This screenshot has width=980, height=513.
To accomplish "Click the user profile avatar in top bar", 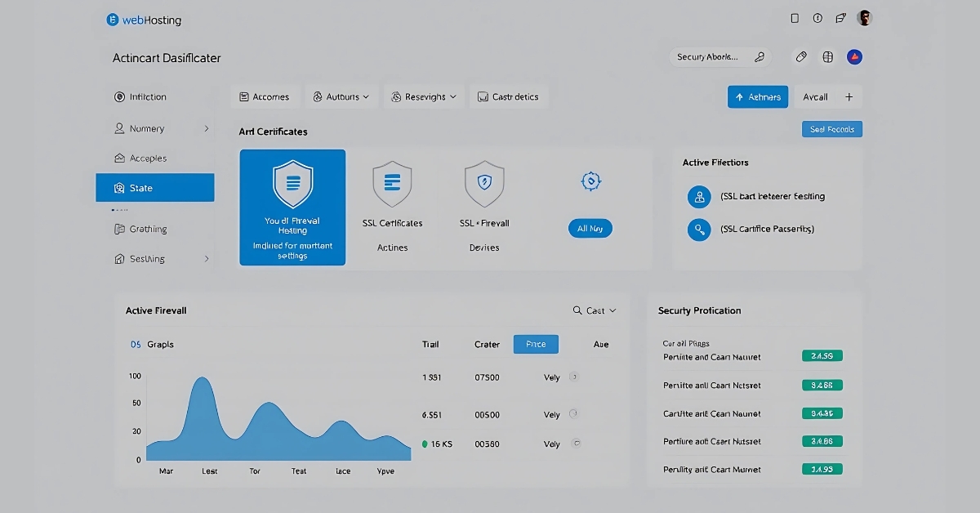I will point(864,18).
